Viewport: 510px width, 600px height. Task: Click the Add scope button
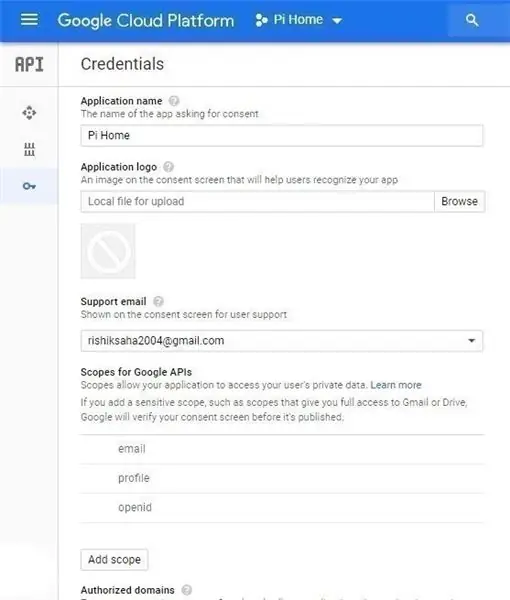[x=114, y=560]
